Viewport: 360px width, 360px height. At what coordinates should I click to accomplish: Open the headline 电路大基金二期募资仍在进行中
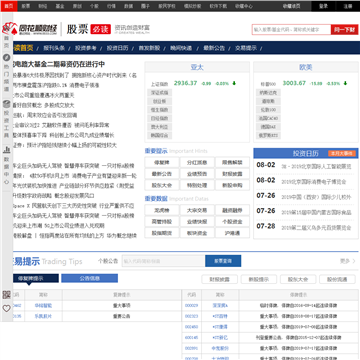[x=59, y=64]
